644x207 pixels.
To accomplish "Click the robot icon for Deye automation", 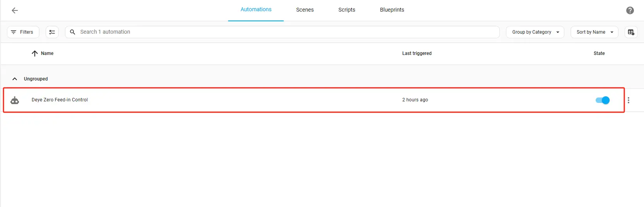I will 15,100.
